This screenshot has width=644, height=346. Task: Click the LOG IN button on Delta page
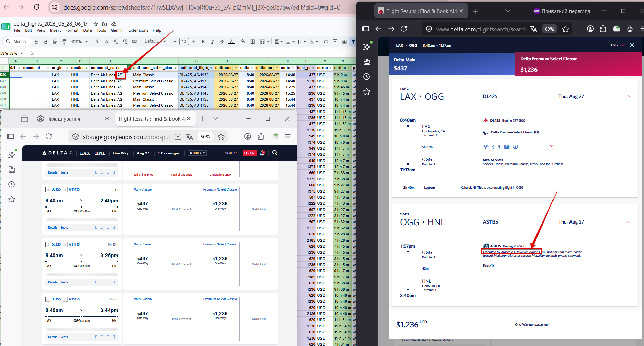tap(249, 153)
